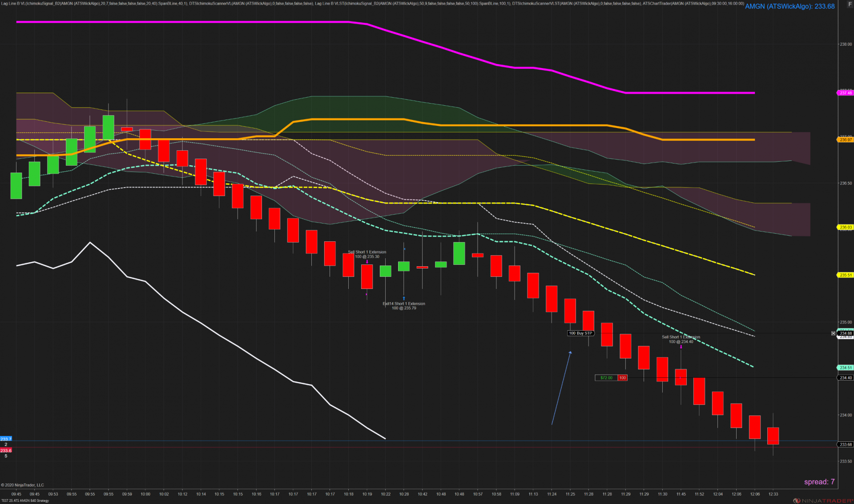Open the TEST 25 ATS AMGN B40 Strategy tab

coord(25,501)
